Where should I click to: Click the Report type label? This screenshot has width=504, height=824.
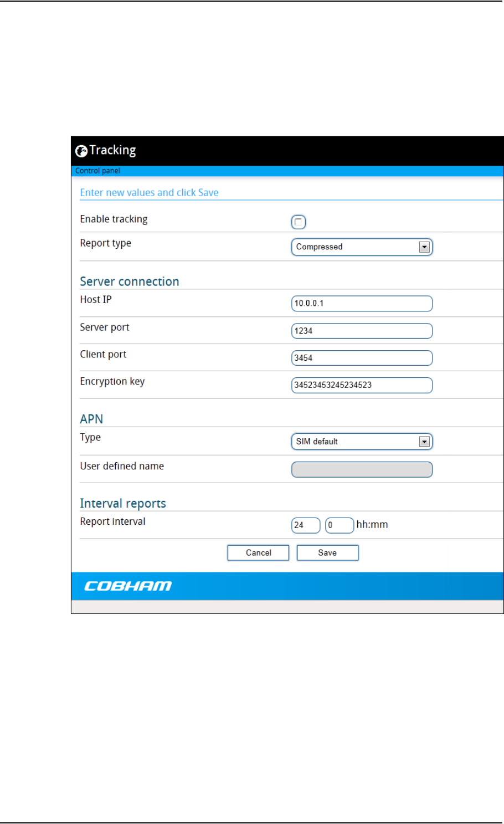point(105,243)
